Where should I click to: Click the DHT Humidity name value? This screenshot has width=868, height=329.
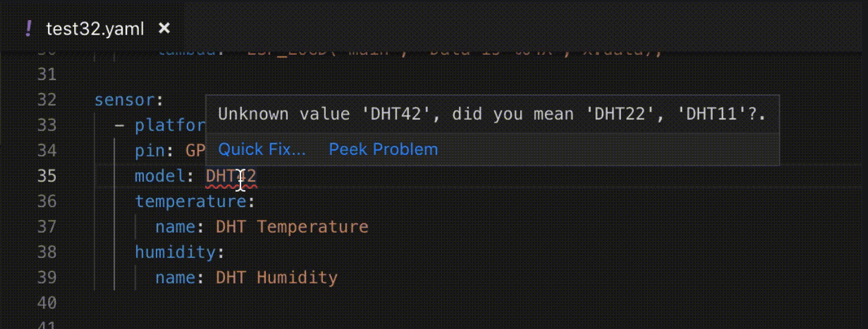pyautogui.click(x=276, y=278)
